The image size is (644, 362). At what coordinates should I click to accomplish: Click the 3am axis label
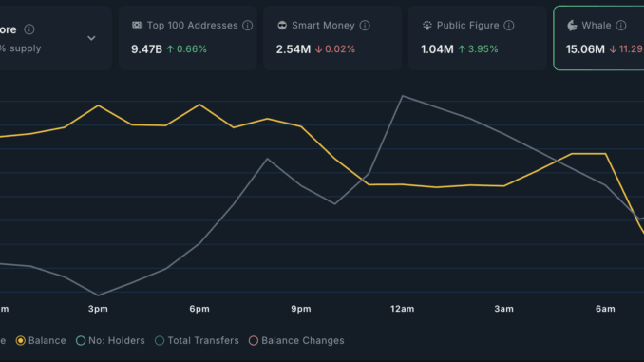pos(504,309)
